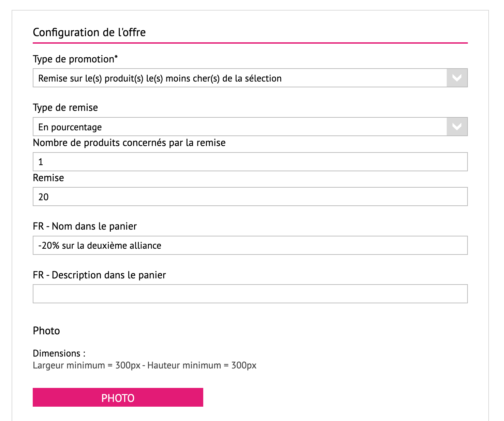
Task: Click the 'FR - Nom dans le panier' label
Action: (x=85, y=226)
